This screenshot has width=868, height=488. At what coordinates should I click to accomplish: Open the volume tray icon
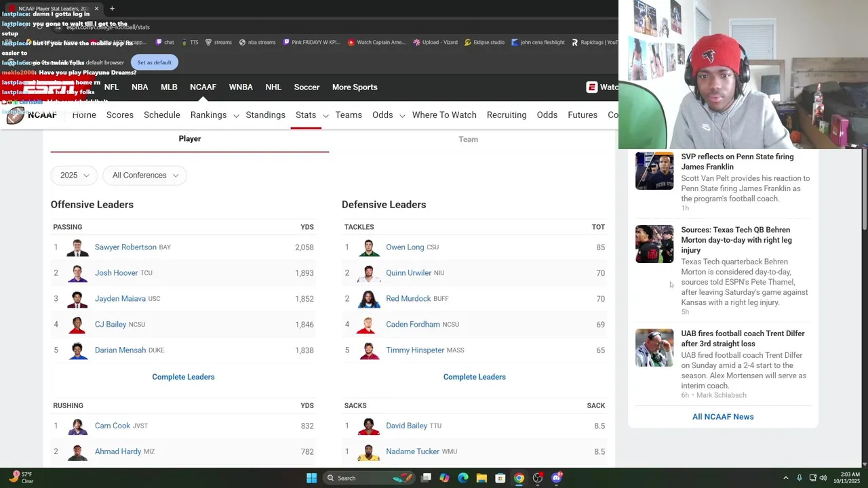(824, 478)
